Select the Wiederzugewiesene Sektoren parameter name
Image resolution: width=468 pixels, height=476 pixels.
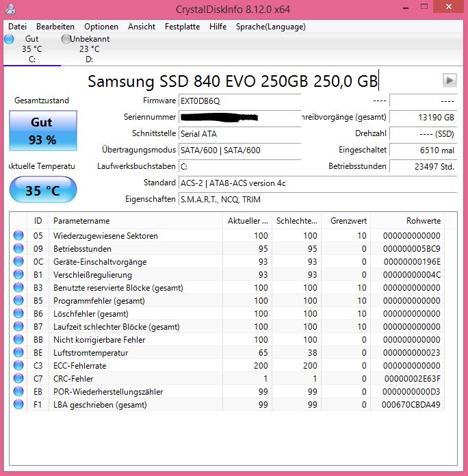pos(105,235)
